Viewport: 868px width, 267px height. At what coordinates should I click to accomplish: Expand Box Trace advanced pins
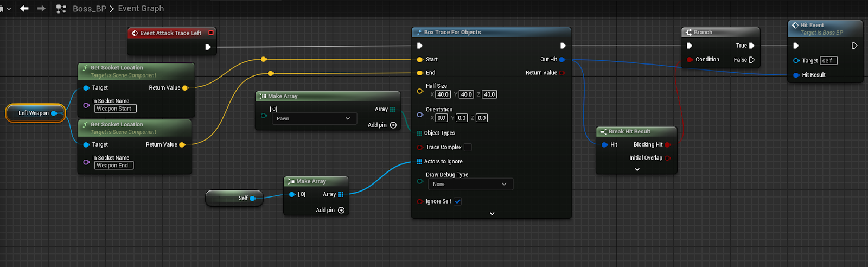click(492, 214)
